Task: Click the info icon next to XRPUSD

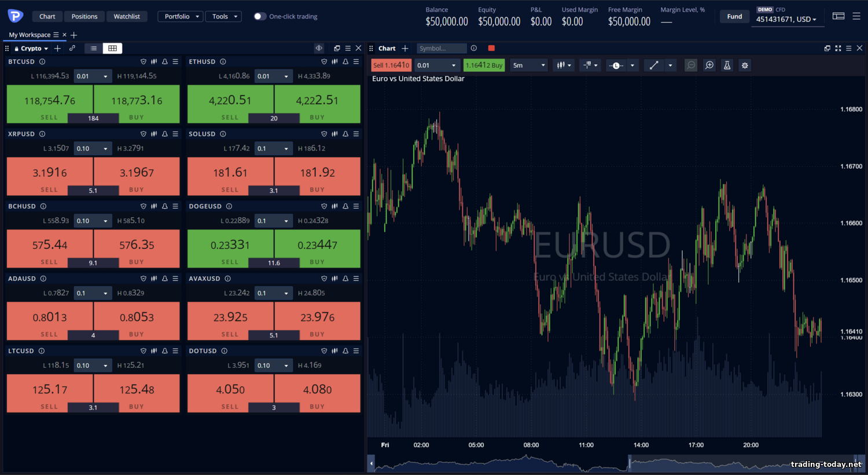Action: 42,134
